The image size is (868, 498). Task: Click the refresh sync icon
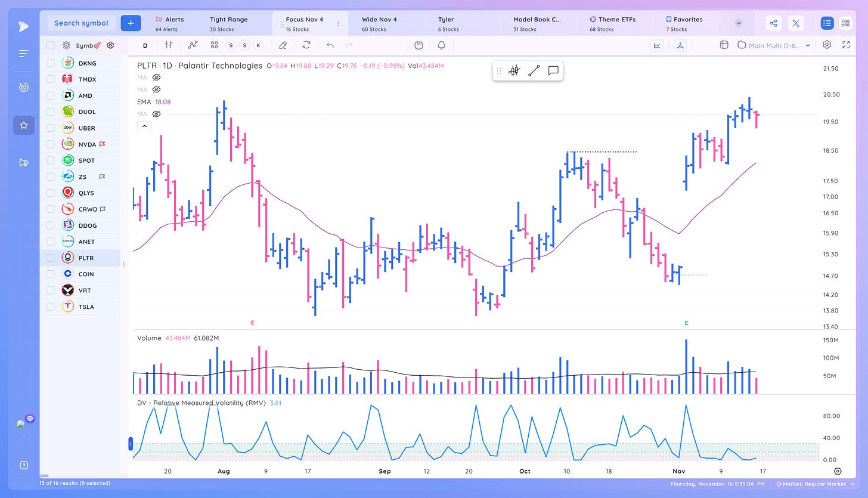[306, 45]
